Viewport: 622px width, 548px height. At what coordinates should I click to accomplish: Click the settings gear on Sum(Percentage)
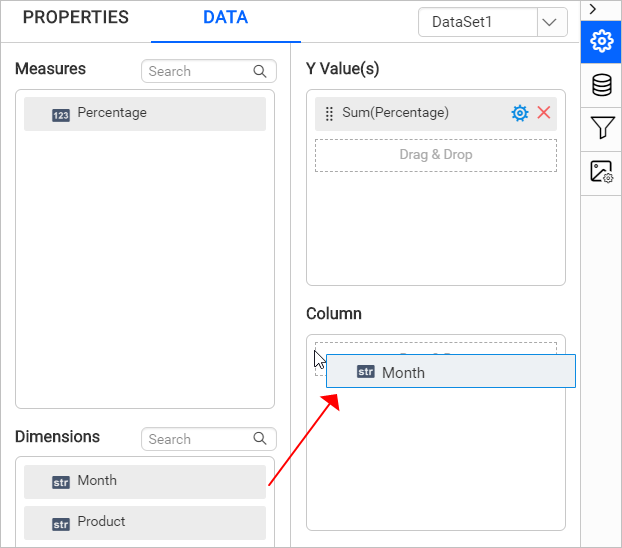pyautogui.click(x=520, y=113)
